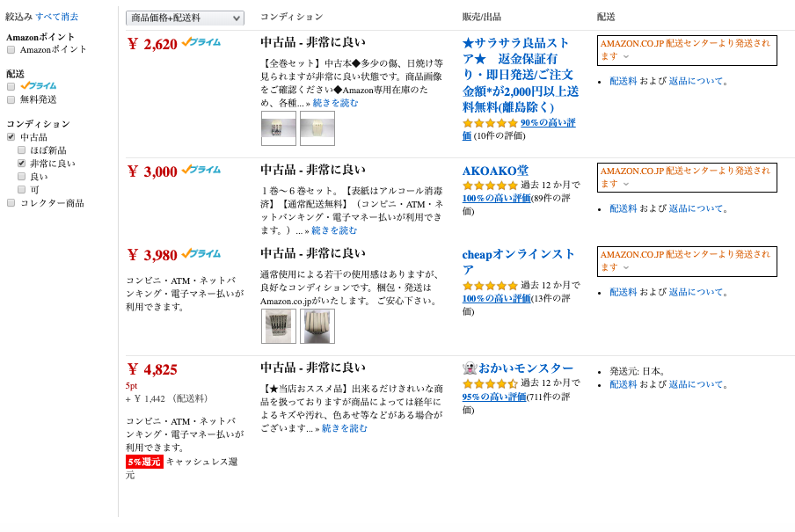
Task: Open the cheapオンラインストア seller page
Action: click(517, 261)
